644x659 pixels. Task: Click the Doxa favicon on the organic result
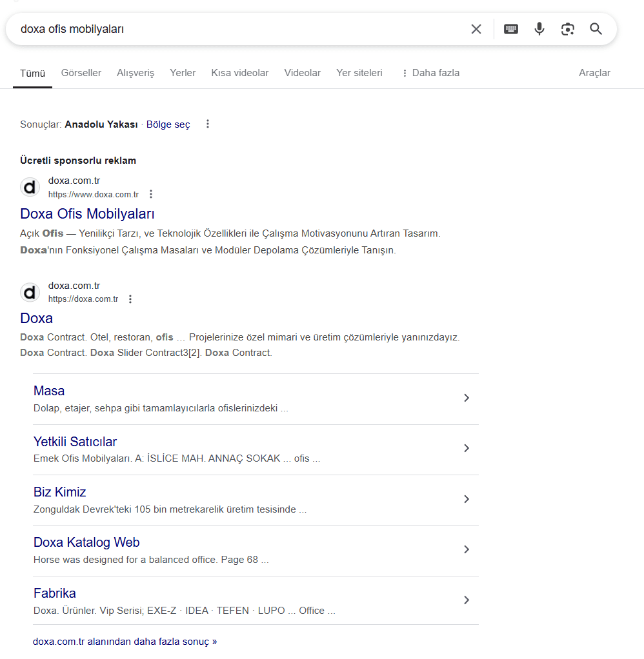pos(30,292)
